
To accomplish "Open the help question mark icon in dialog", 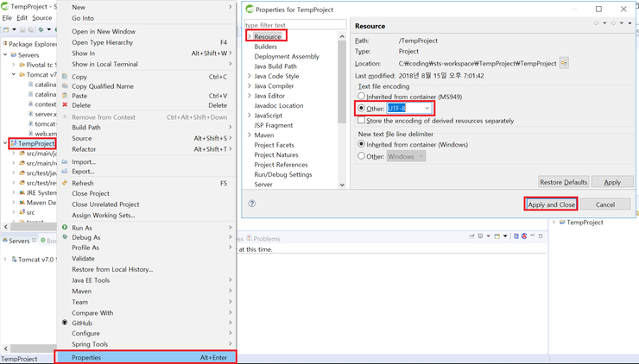I will point(252,204).
